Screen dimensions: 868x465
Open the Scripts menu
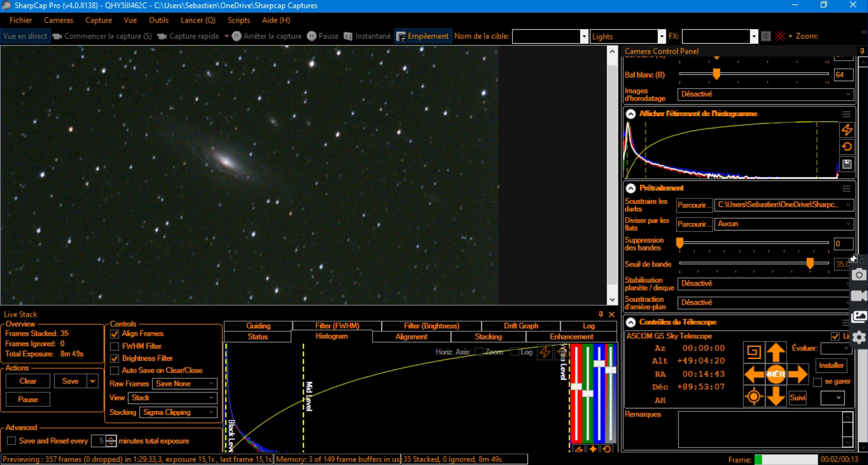point(239,20)
